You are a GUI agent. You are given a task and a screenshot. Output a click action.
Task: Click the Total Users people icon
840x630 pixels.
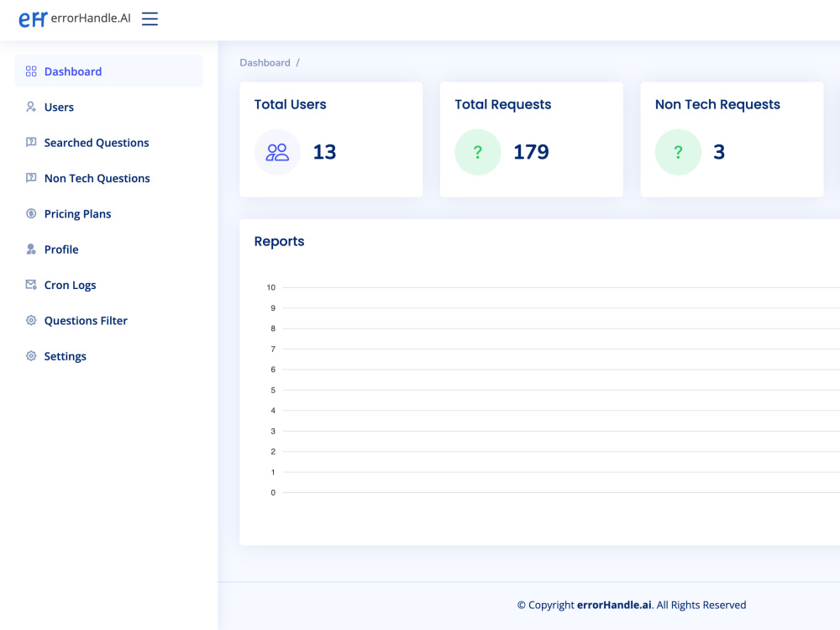tap(277, 152)
